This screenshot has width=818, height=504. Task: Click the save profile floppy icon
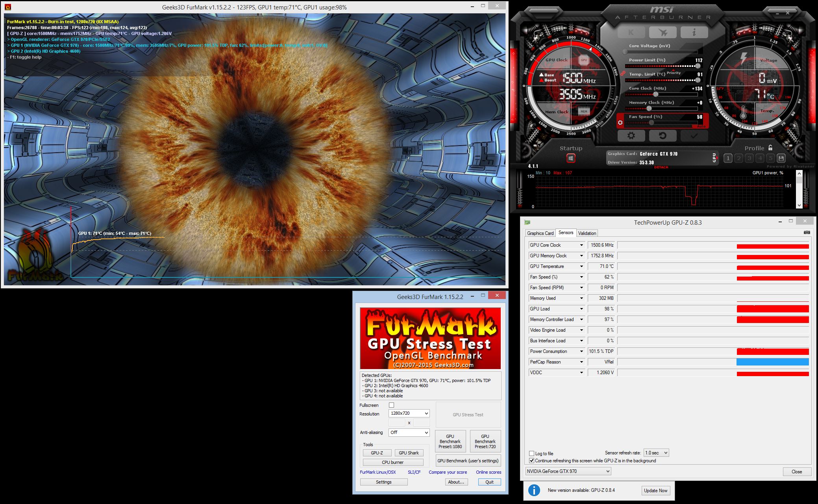pyautogui.click(x=781, y=158)
